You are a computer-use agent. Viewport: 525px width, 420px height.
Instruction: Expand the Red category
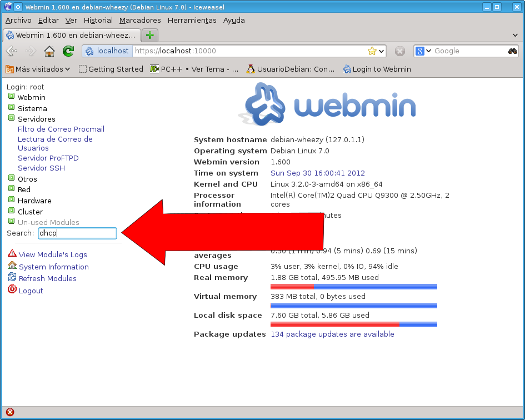coord(11,188)
